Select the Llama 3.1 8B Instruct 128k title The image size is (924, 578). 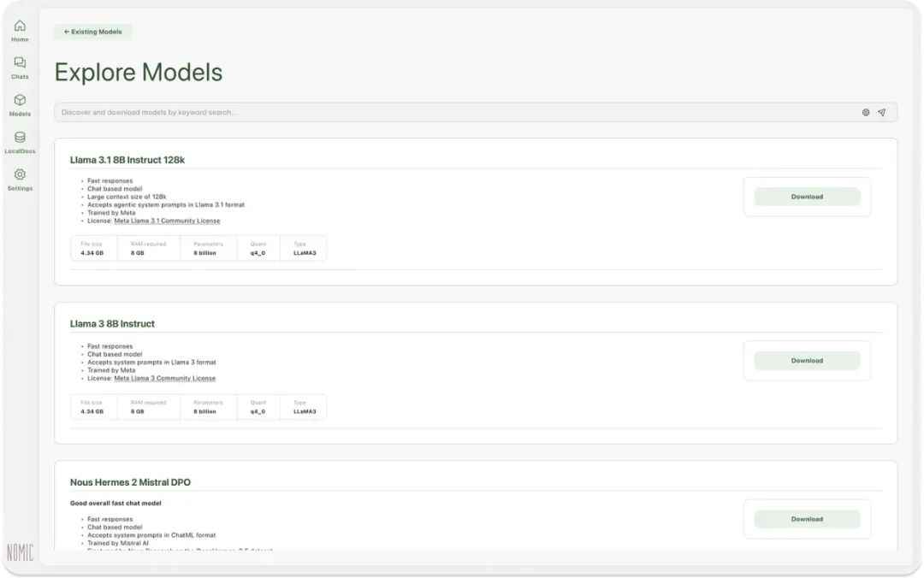coord(127,160)
